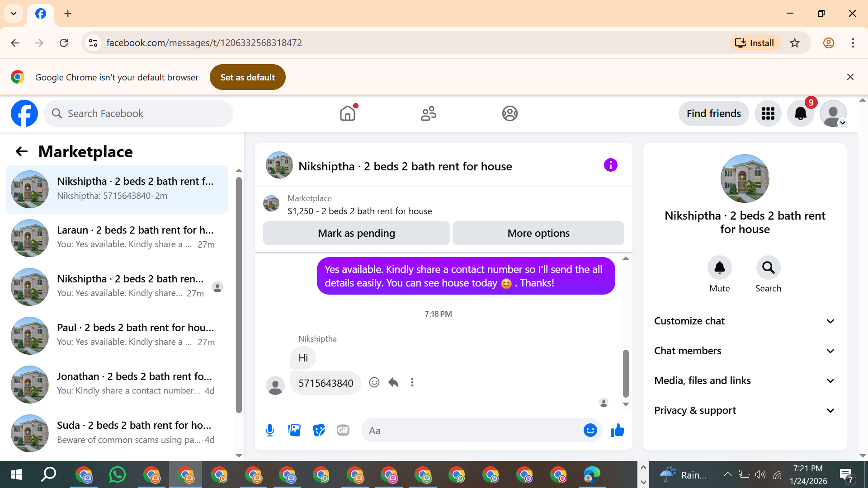React to the phone number message
The width and height of the screenshot is (868, 488).
[x=374, y=383]
